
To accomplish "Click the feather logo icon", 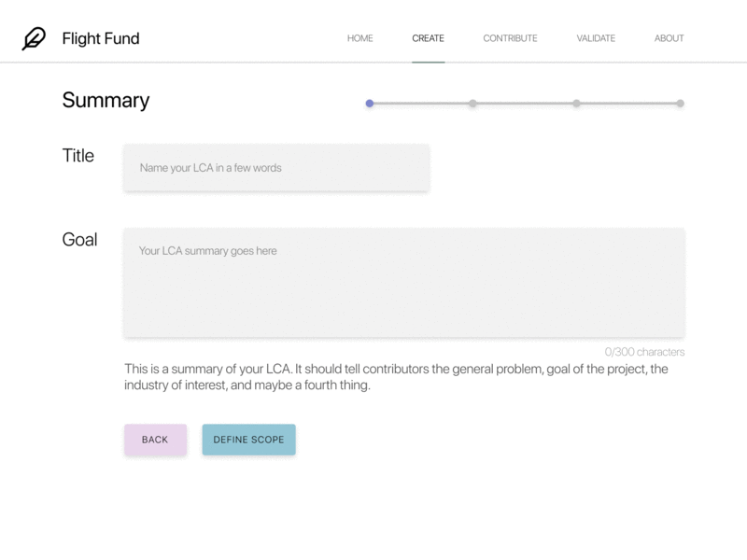I will 31,37.
